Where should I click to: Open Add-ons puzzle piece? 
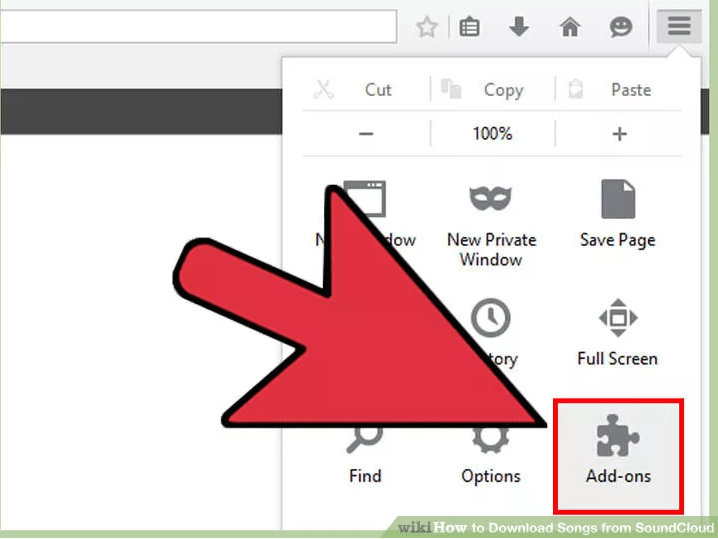[618, 456]
